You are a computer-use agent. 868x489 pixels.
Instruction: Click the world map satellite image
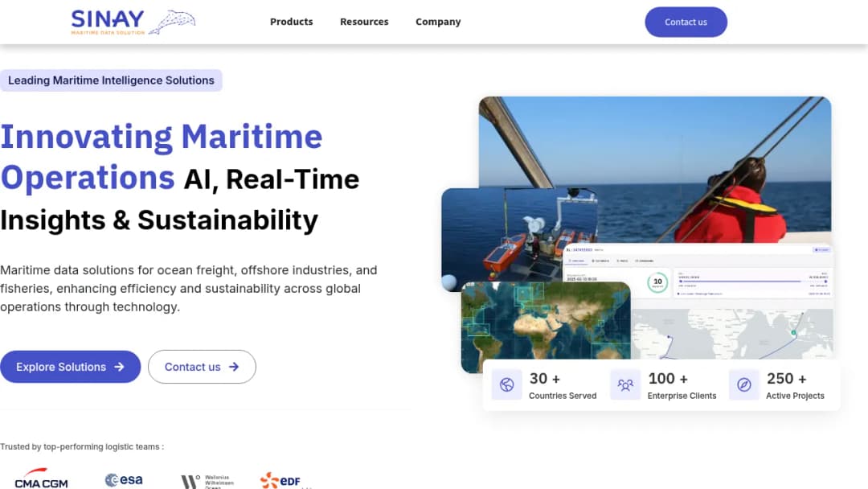[546, 327]
